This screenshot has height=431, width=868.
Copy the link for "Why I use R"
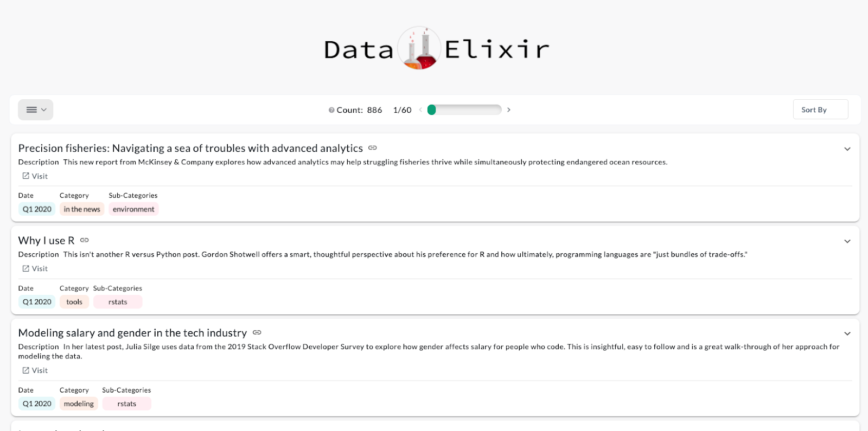point(84,240)
